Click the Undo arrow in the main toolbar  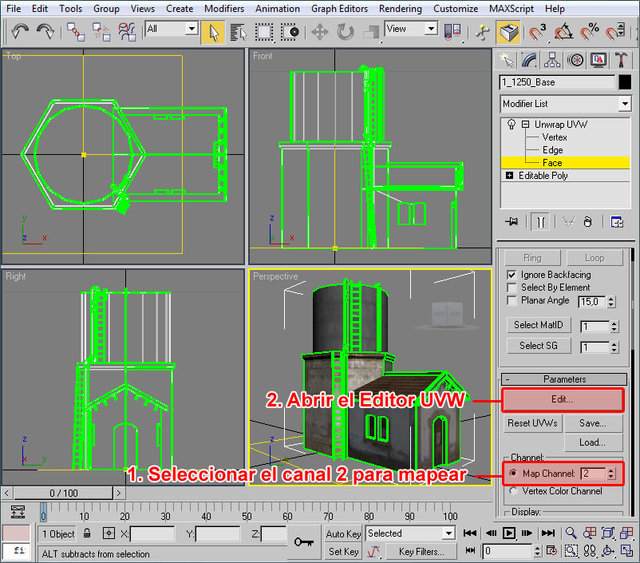coord(19,31)
